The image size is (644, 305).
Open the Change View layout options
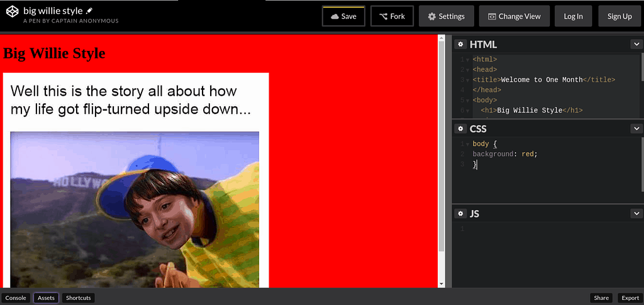[x=514, y=16]
